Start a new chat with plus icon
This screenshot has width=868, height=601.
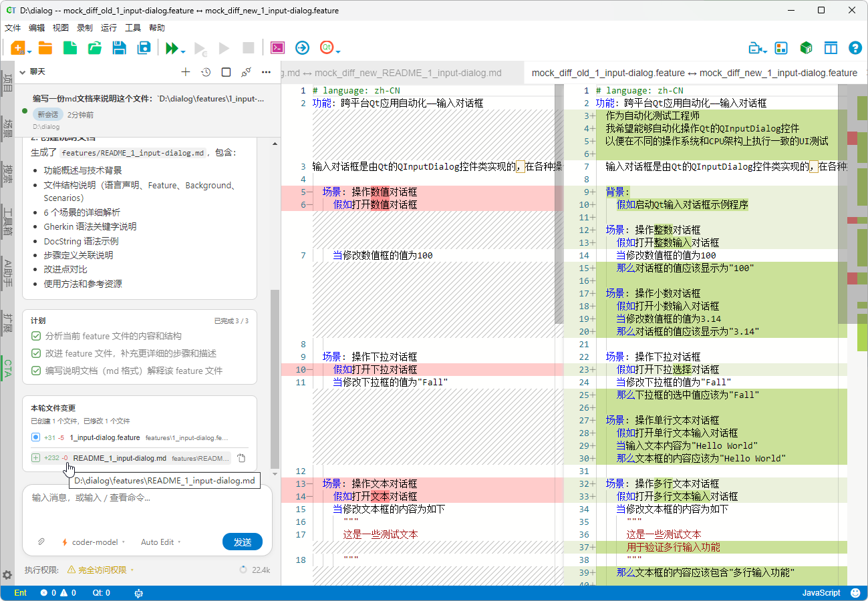(186, 72)
